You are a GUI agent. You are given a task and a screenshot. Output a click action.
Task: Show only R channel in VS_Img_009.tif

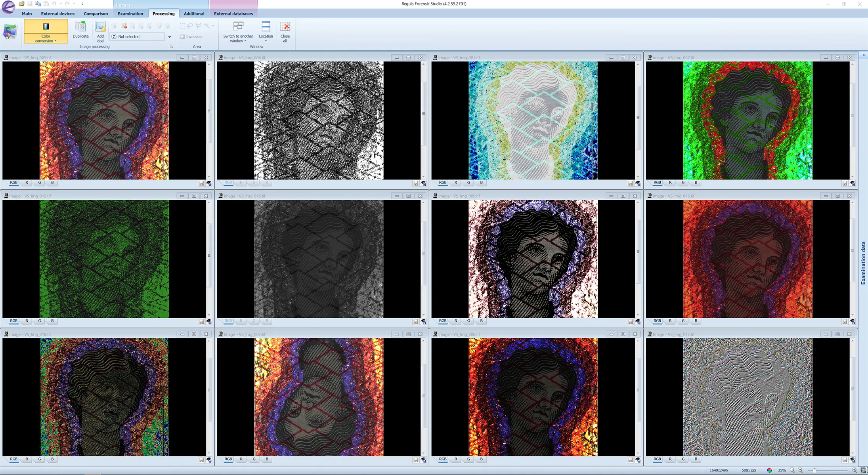coord(456,321)
